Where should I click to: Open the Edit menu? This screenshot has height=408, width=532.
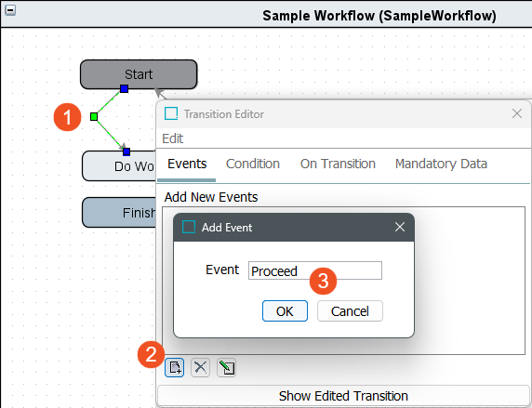point(172,138)
